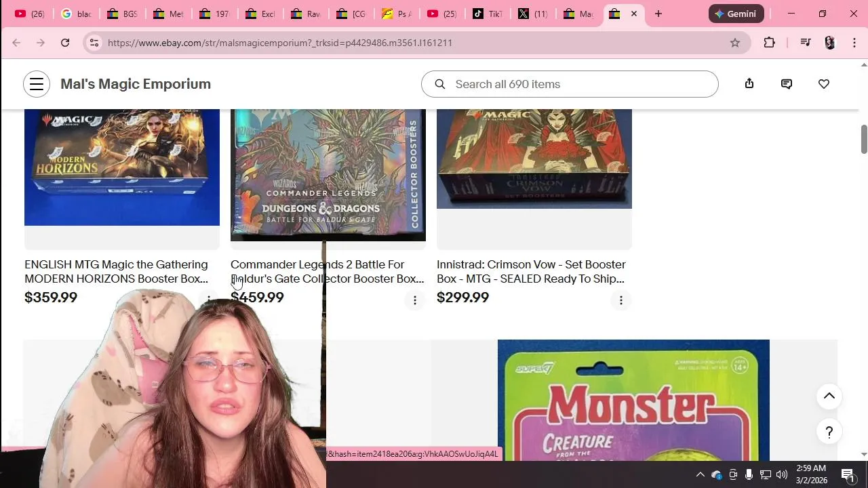Open options for Commander Legends listing
This screenshot has height=488, width=868.
coord(415,300)
